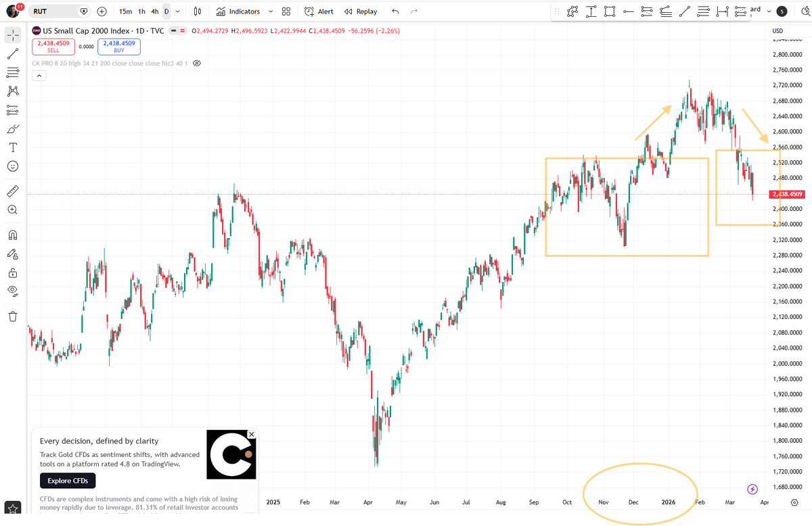Open the layout setup grid icon
This screenshot has width=812, height=526.
(x=286, y=11)
